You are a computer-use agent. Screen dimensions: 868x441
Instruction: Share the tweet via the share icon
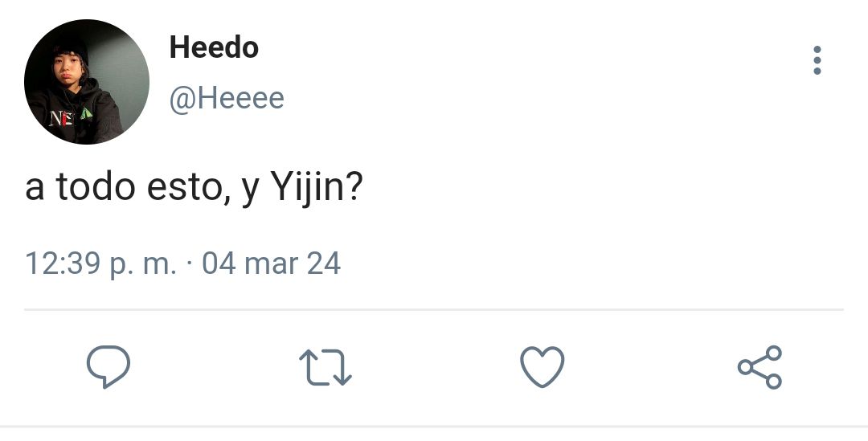pos(759,367)
